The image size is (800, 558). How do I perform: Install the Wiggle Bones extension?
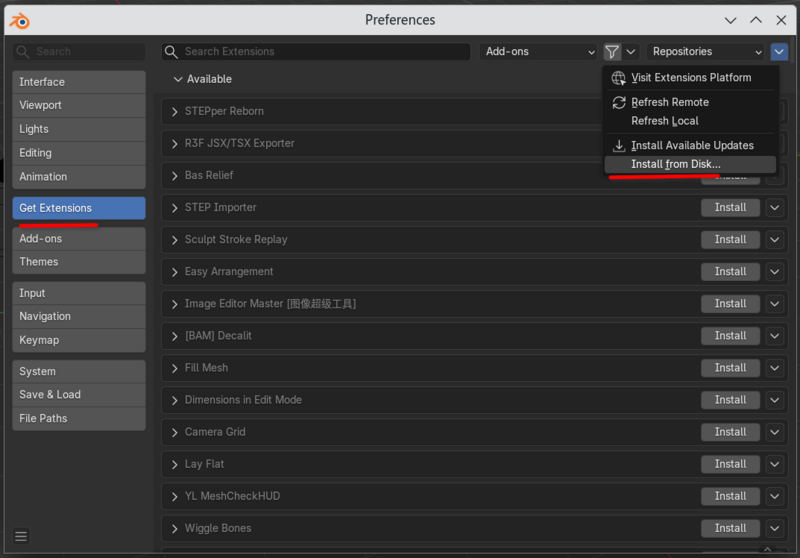click(730, 528)
